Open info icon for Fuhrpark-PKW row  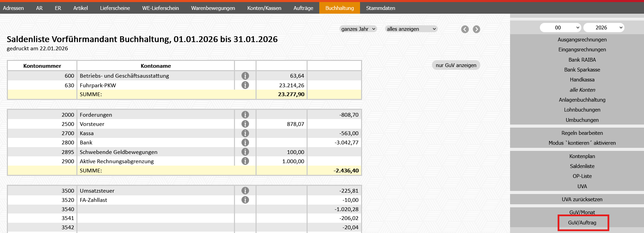(245, 85)
